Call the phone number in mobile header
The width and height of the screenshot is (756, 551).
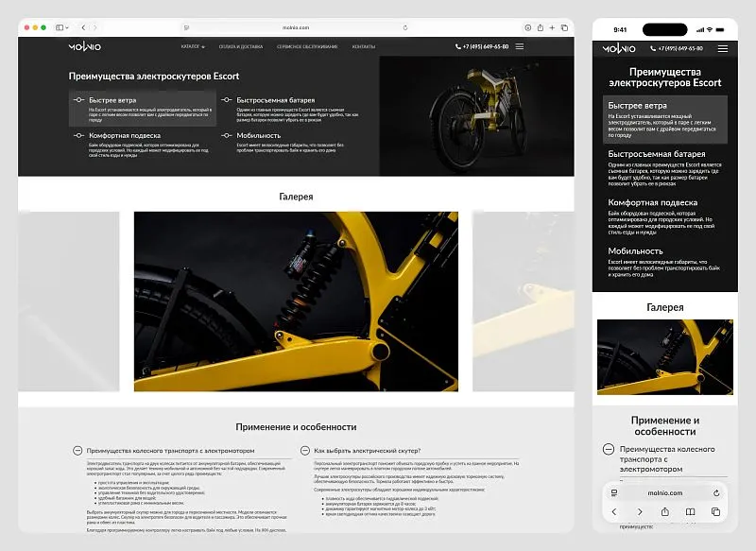(x=677, y=49)
